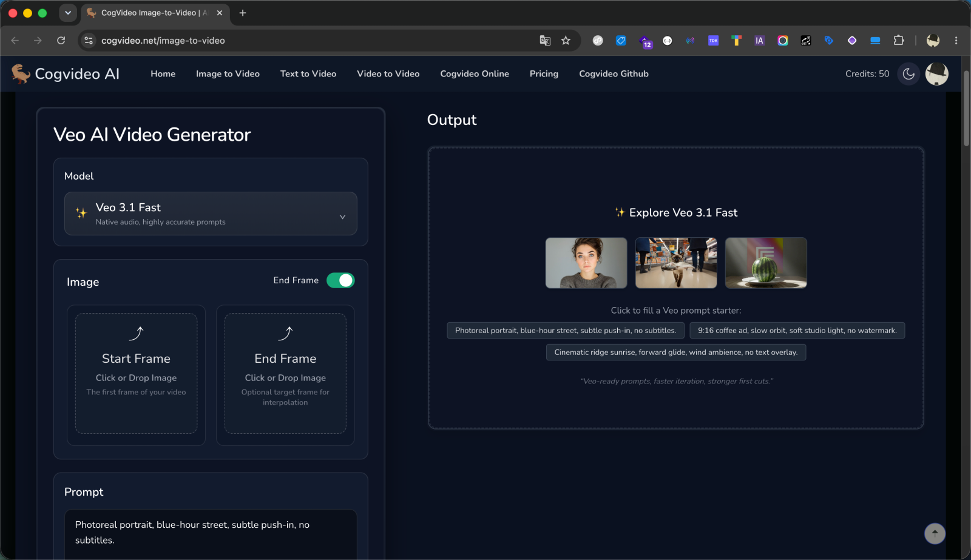The height and width of the screenshot is (560, 971).
Task: Close the CogVideo Image-to-Video tab
Action: pyautogui.click(x=220, y=13)
